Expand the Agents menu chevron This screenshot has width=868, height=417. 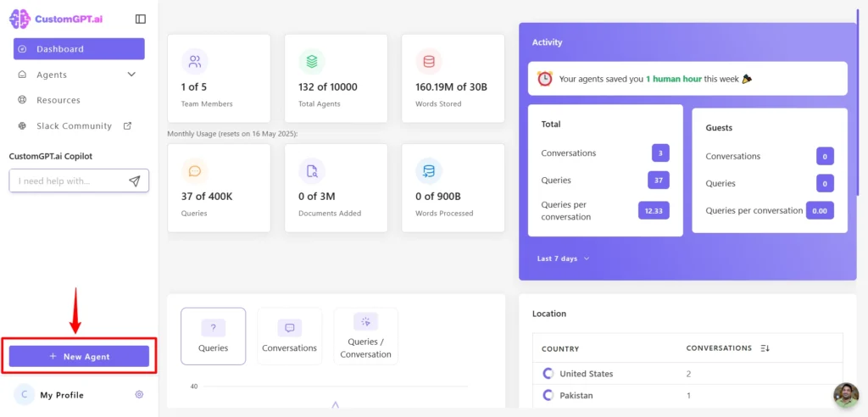click(x=131, y=75)
